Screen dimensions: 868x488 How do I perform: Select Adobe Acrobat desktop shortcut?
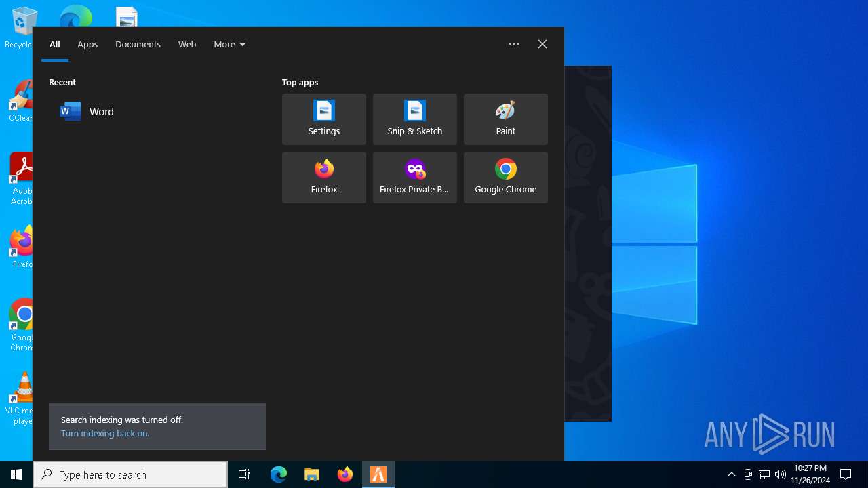(20, 179)
